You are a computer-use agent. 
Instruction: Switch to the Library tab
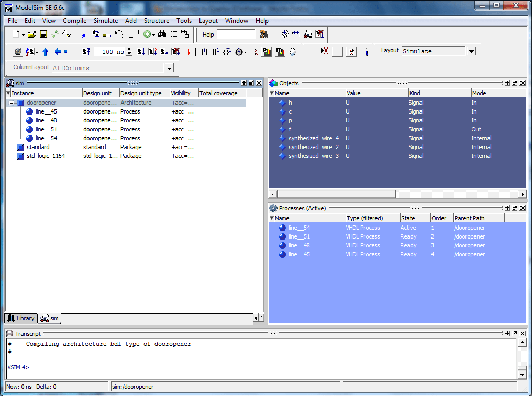click(x=20, y=318)
